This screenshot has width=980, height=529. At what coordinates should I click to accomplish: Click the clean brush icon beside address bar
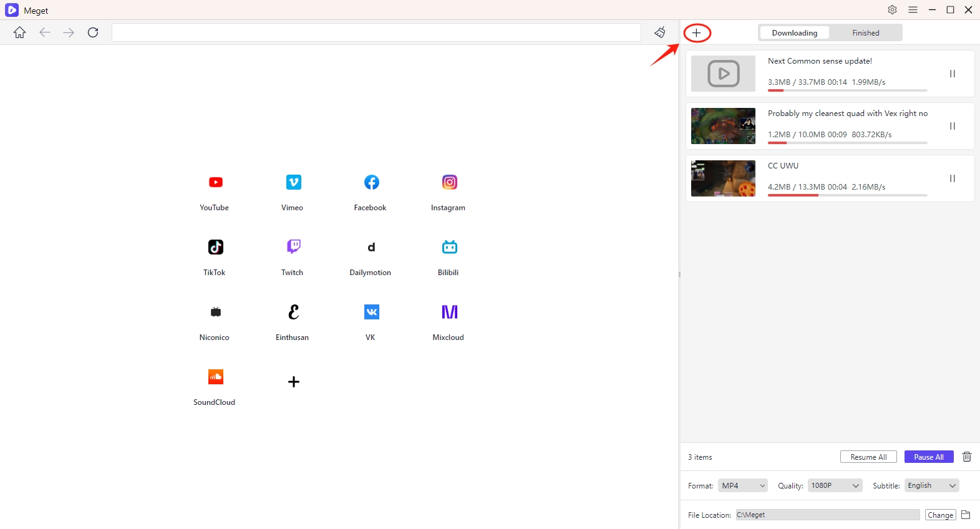tap(660, 32)
